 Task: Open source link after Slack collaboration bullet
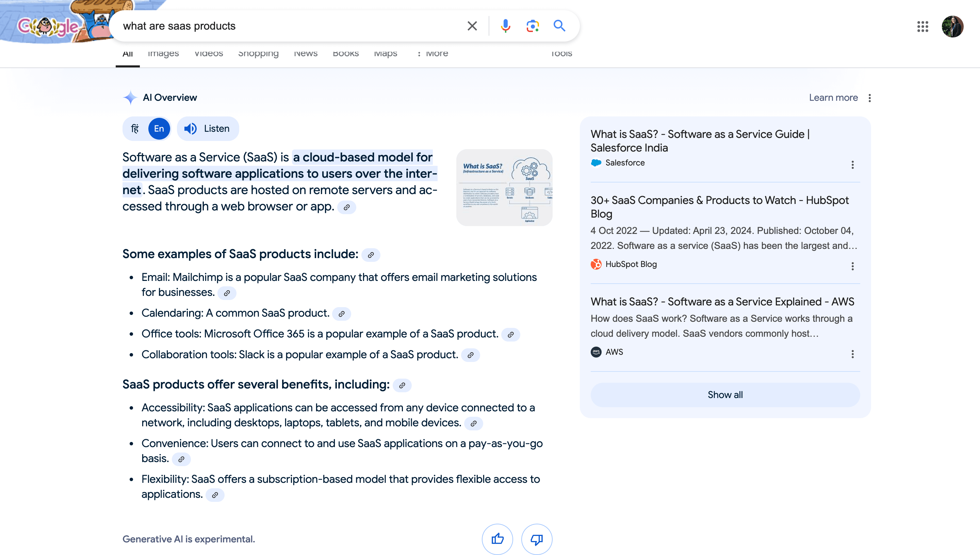point(470,355)
